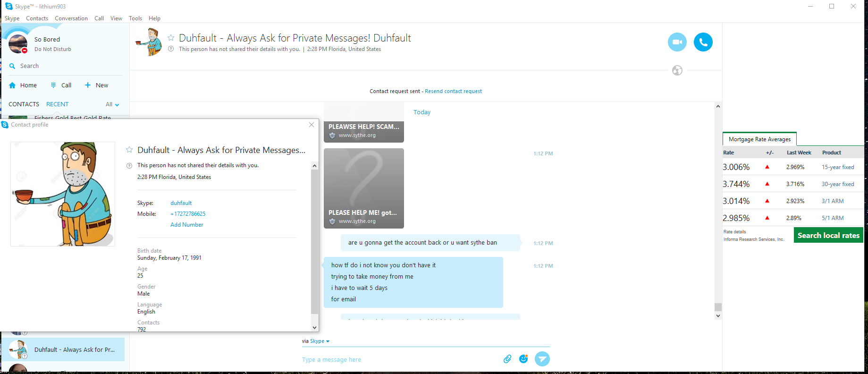Click the chat scrollbar up arrow

point(718,106)
